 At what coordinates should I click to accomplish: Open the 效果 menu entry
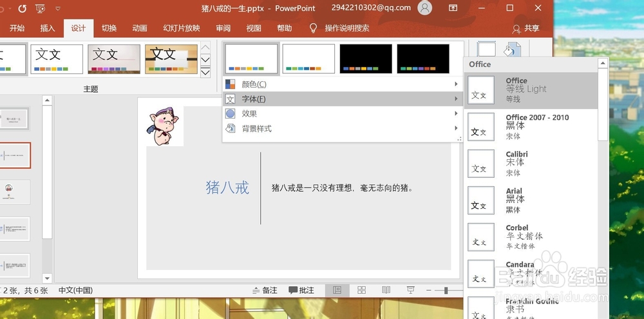point(343,114)
